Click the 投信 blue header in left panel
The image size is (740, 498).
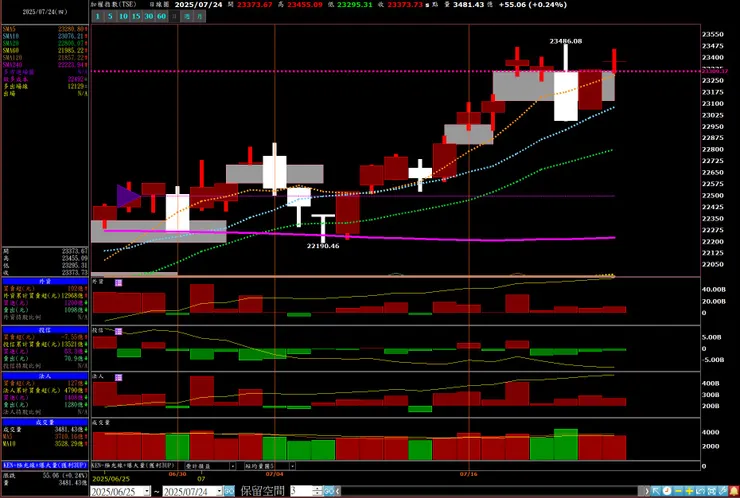pyautogui.click(x=45, y=330)
